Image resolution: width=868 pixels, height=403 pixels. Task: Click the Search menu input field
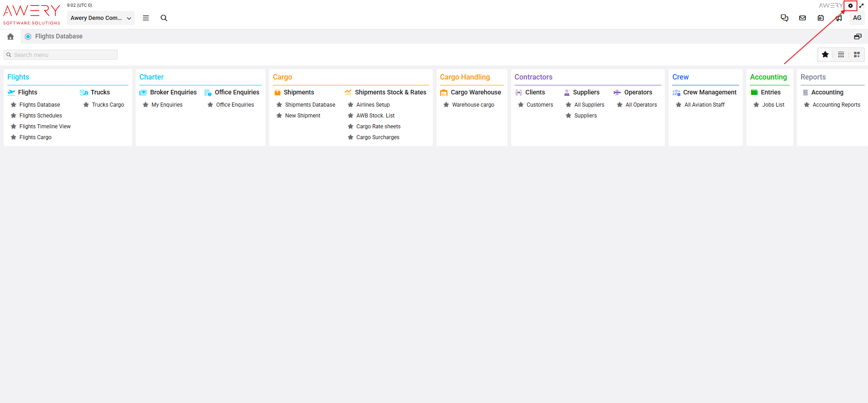(61, 55)
